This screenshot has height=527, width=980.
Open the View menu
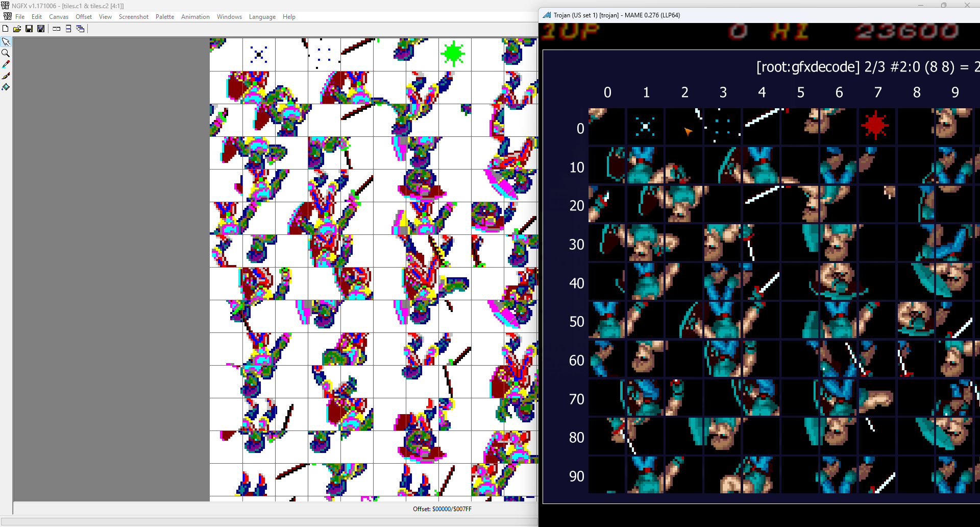105,17
